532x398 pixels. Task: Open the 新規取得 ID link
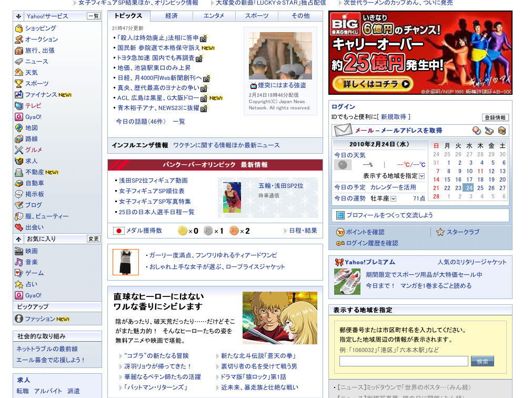point(393,117)
